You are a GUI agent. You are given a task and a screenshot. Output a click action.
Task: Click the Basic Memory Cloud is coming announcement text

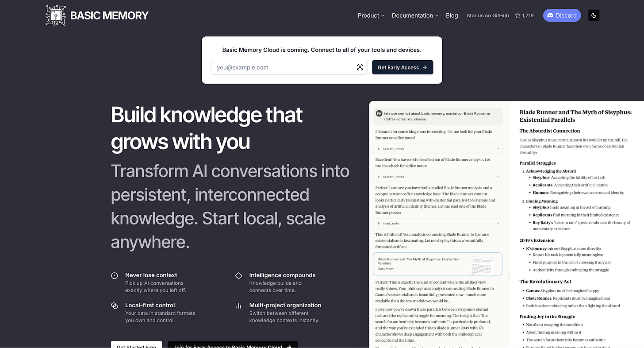[322, 50]
